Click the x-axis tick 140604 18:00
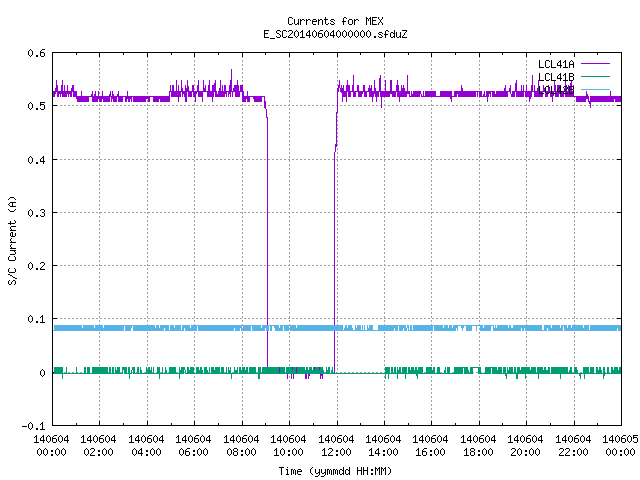This screenshot has height=480, width=640. [x=478, y=446]
